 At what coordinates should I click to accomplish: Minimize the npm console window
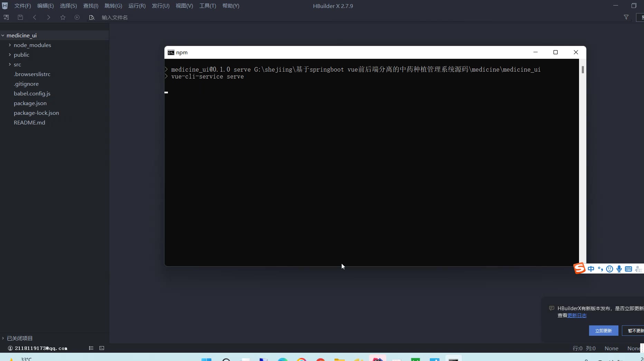tap(536, 52)
